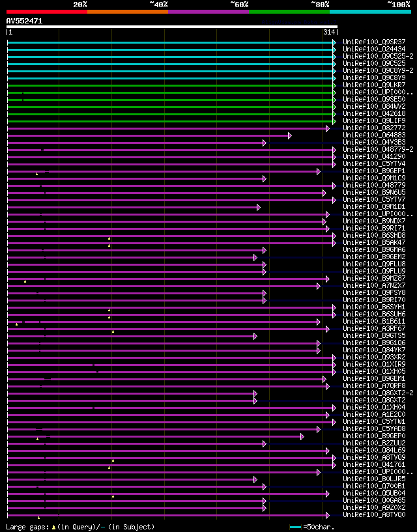Click the white AV552471 query sequence bar
Image resolution: width=417 pixels, height=532 pixels.
point(172,27)
